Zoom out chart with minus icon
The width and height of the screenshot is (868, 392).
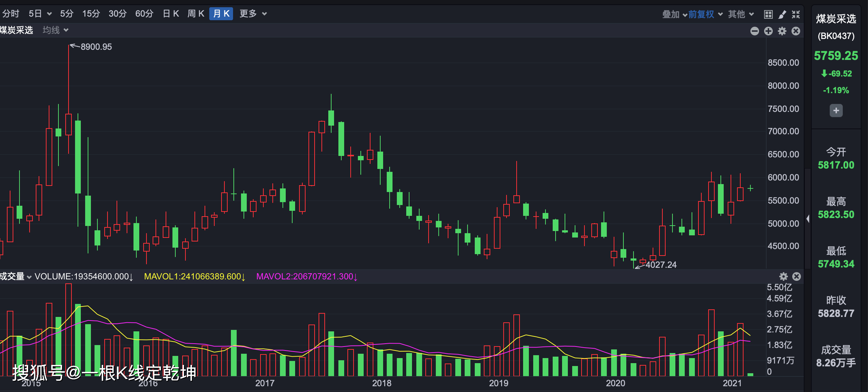pyautogui.click(x=754, y=31)
